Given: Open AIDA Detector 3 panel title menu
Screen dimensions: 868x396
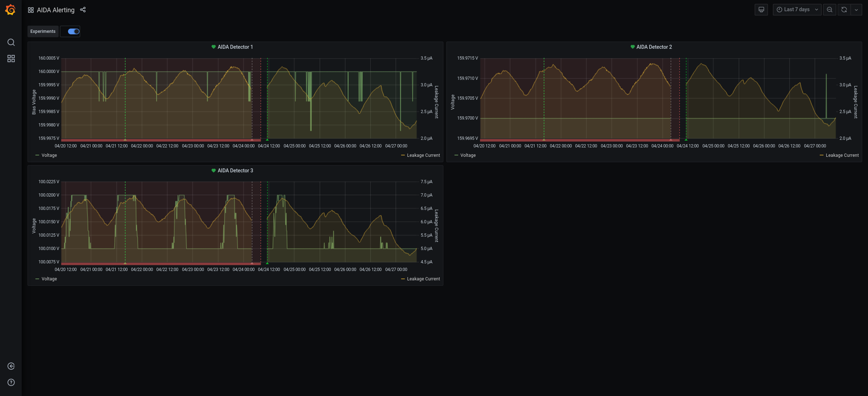Looking at the screenshot, I should pyautogui.click(x=235, y=171).
